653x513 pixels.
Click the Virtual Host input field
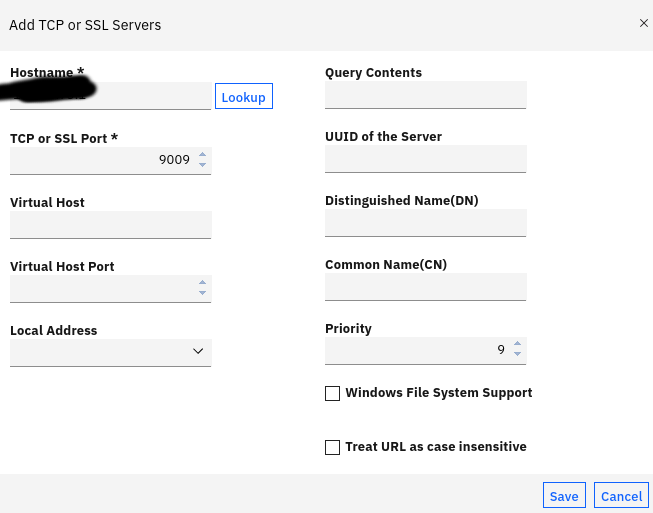tap(110, 225)
